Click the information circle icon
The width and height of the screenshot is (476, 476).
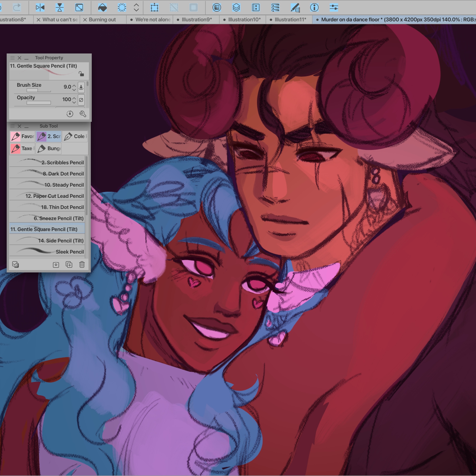[314, 8]
